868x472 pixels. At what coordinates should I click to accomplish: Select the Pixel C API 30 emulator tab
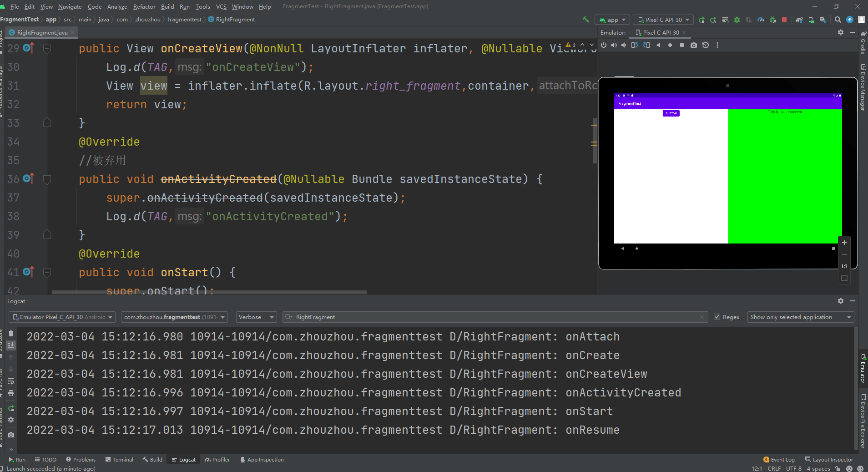coord(661,33)
